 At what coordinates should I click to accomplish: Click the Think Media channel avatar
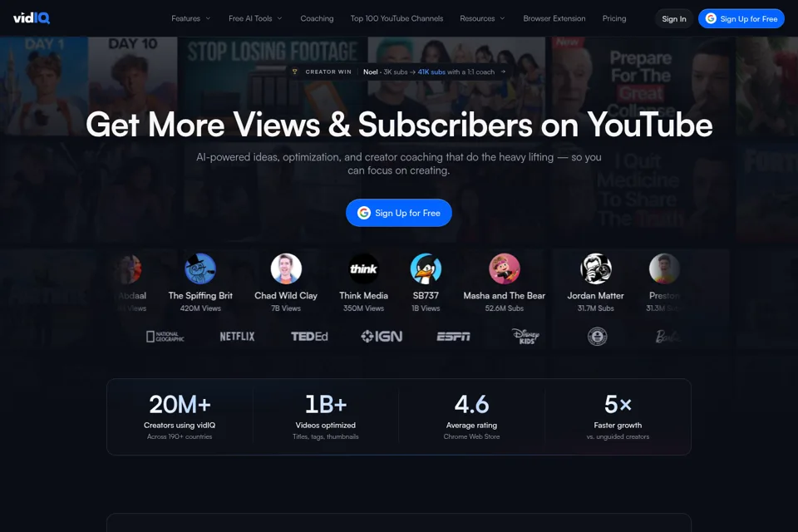(x=363, y=268)
